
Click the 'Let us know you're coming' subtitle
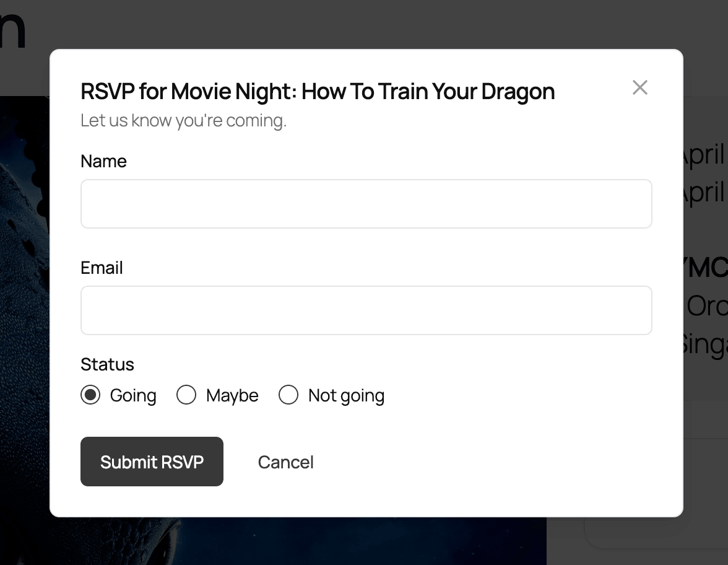(183, 120)
